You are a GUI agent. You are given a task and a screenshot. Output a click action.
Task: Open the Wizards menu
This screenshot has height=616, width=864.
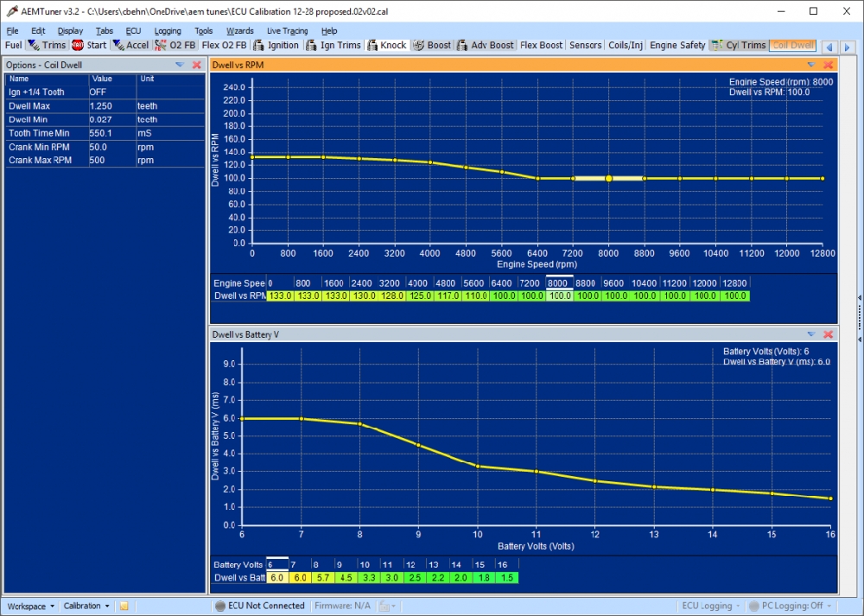coord(239,30)
